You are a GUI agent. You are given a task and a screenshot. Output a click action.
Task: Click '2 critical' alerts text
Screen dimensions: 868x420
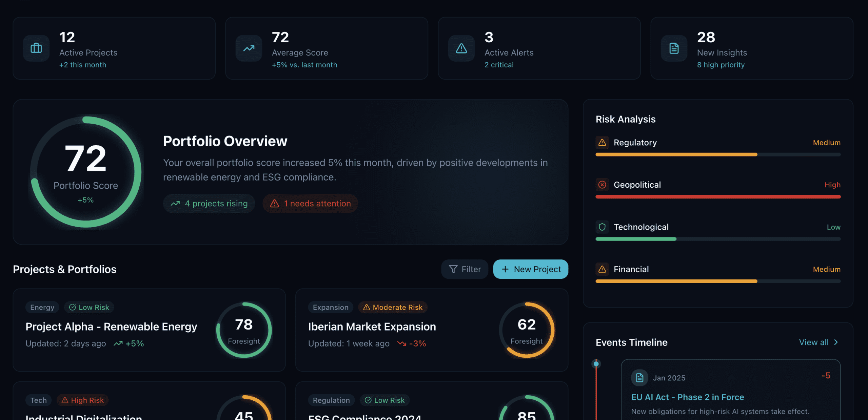click(499, 65)
